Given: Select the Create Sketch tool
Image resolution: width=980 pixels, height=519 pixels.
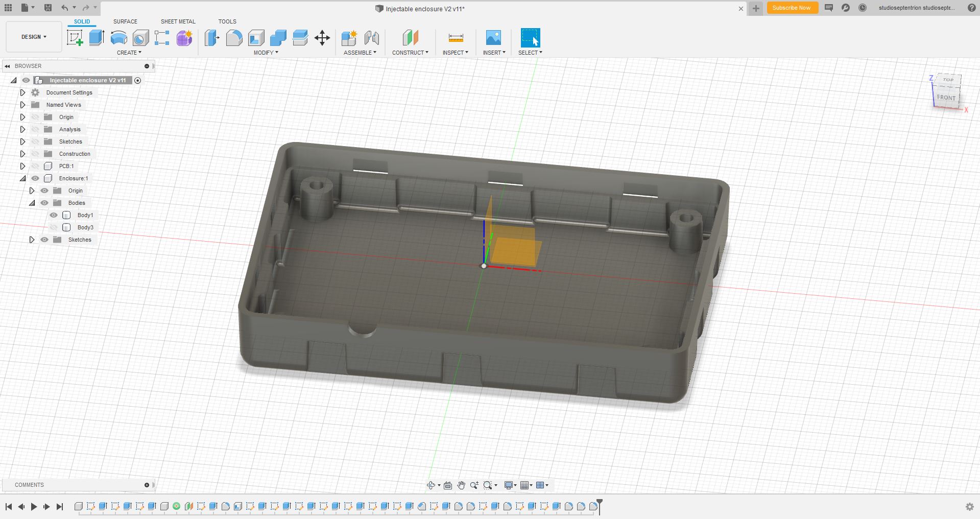Looking at the screenshot, I should tap(75, 38).
